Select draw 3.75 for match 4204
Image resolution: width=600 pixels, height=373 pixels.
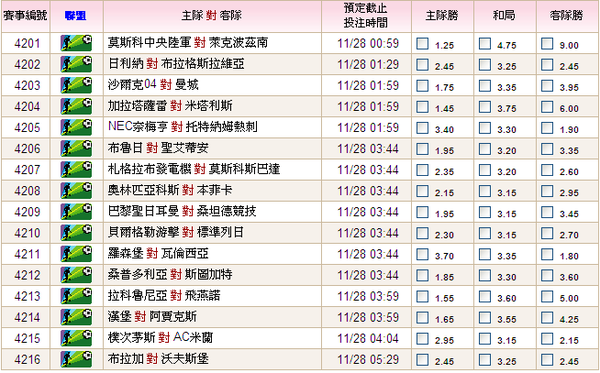click(x=485, y=107)
